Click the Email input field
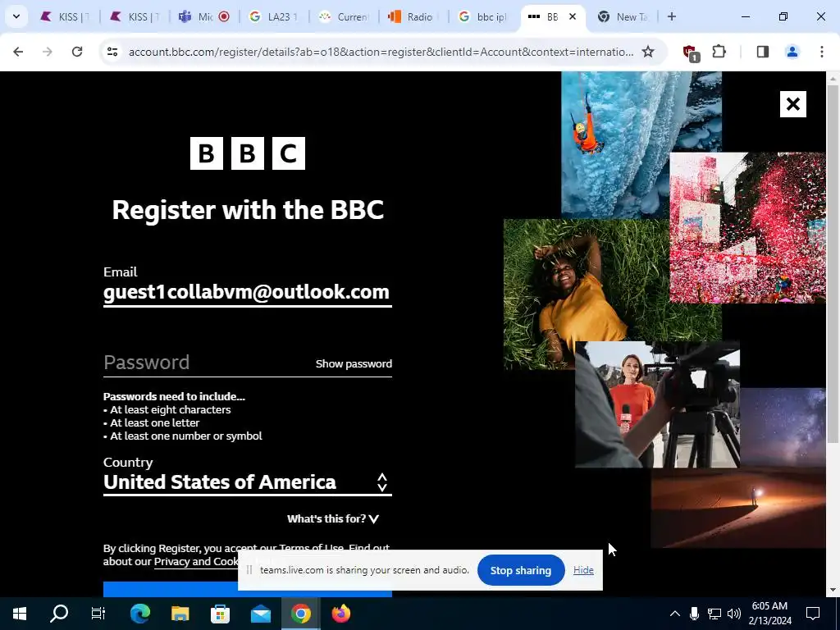 point(248,293)
